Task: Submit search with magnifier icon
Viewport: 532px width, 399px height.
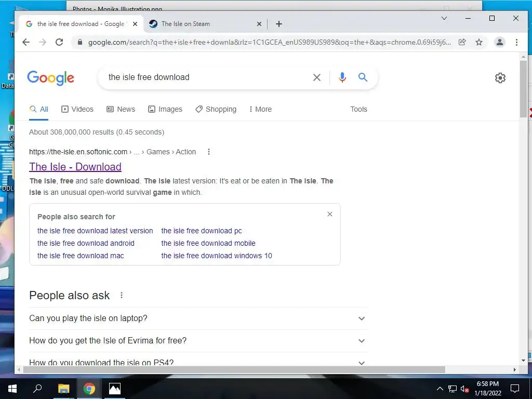Action: point(363,77)
